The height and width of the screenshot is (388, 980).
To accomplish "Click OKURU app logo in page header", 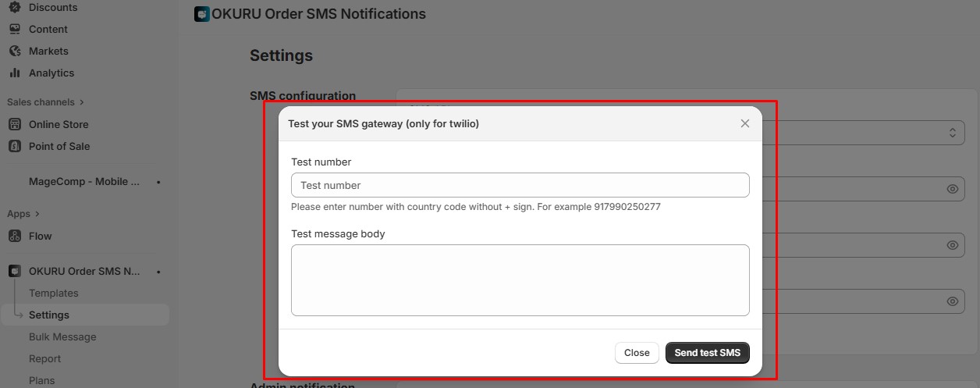I will click(x=202, y=14).
